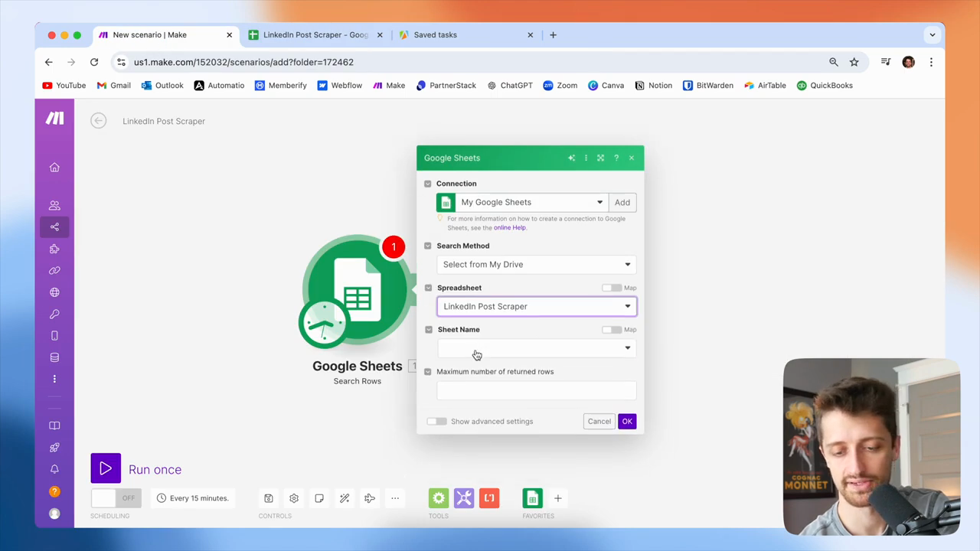
Task: Open Scenarios share icon in sidebar
Action: tap(54, 227)
